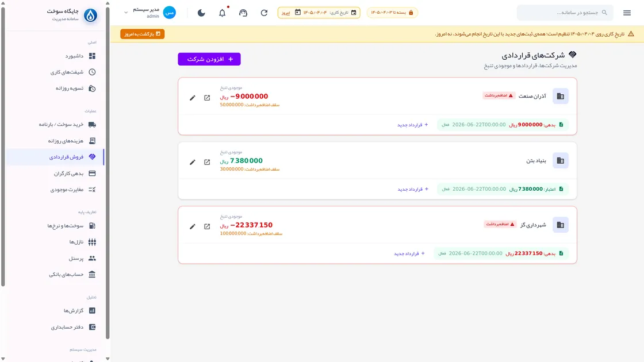This screenshot has height=362, width=644.
Task: Add قرارداد جدید for شهرداری گز
Action: 409,253
